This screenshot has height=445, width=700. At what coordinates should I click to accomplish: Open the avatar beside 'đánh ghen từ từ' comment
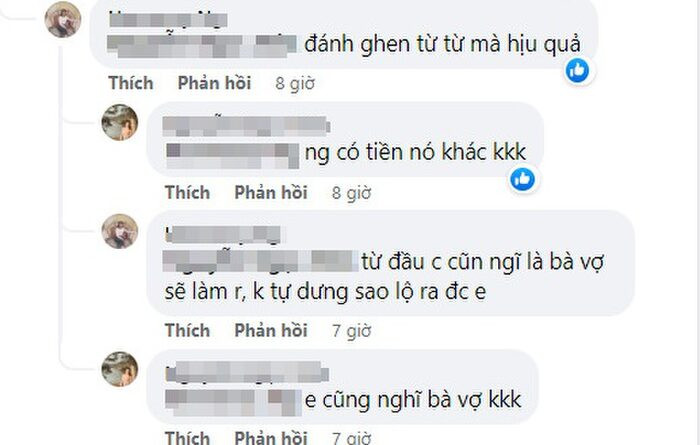[63, 19]
